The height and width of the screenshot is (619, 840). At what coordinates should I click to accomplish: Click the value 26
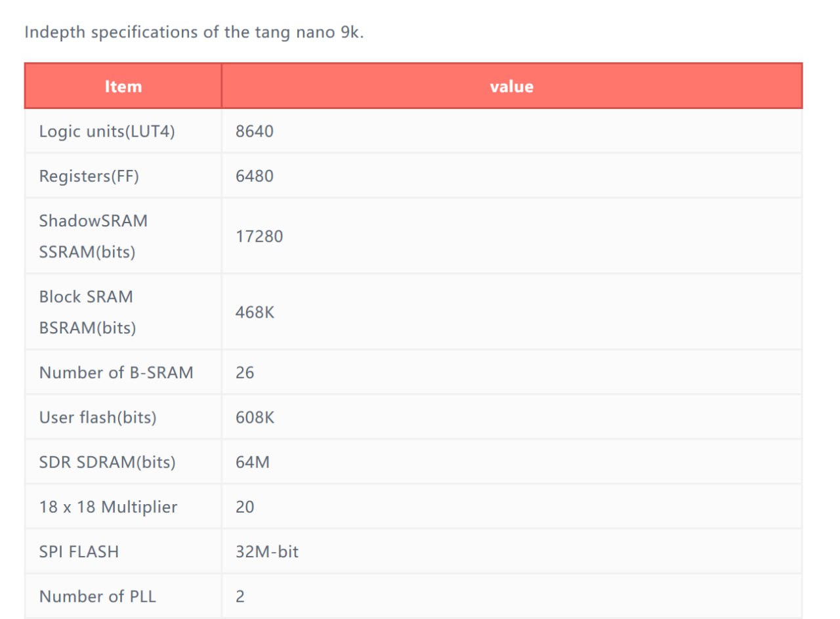[245, 373]
